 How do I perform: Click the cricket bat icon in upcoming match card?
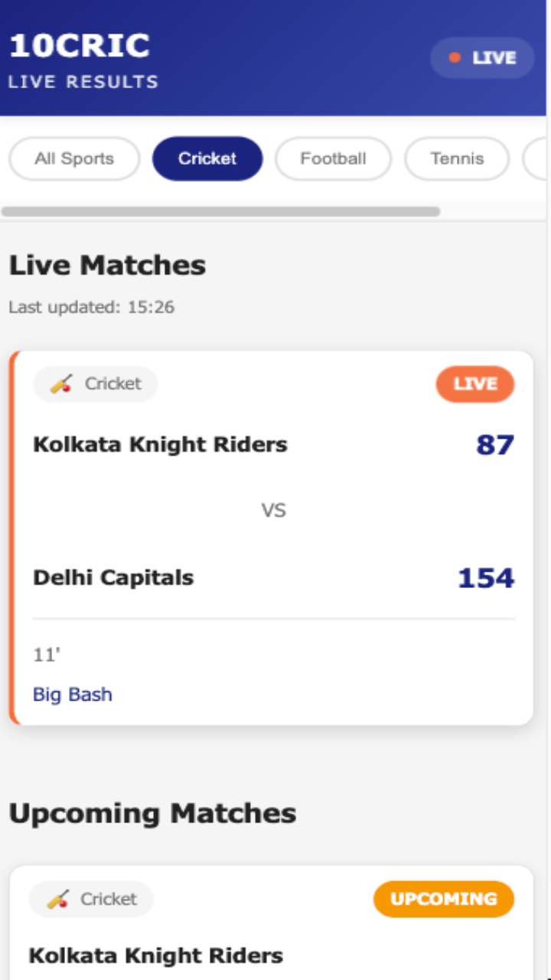click(x=57, y=899)
